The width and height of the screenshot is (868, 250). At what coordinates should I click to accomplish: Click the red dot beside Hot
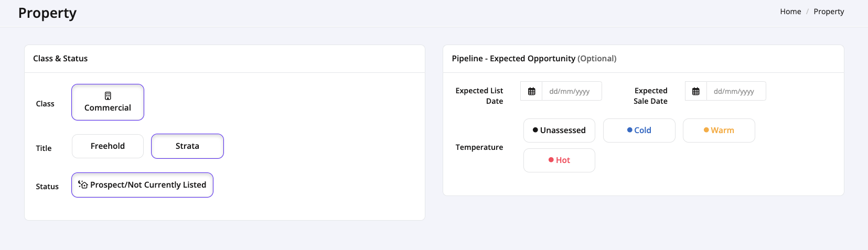tap(551, 160)
